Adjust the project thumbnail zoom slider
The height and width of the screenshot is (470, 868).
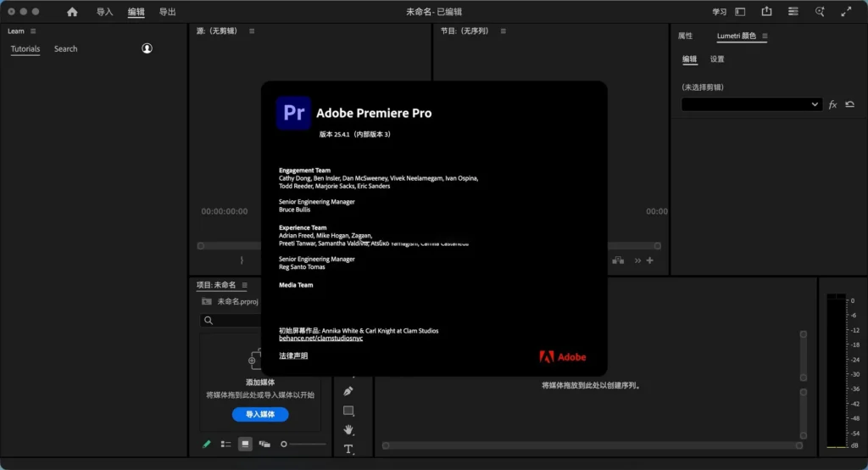304,444
